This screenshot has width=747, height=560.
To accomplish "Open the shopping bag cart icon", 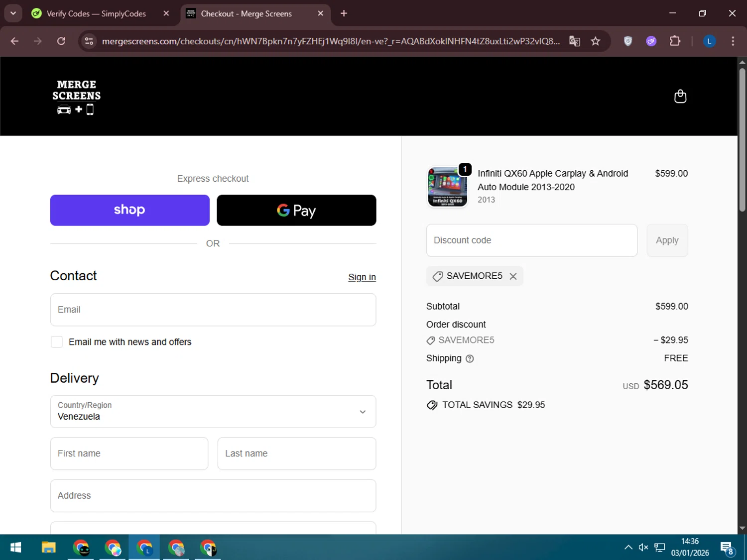I will [680, 96].
